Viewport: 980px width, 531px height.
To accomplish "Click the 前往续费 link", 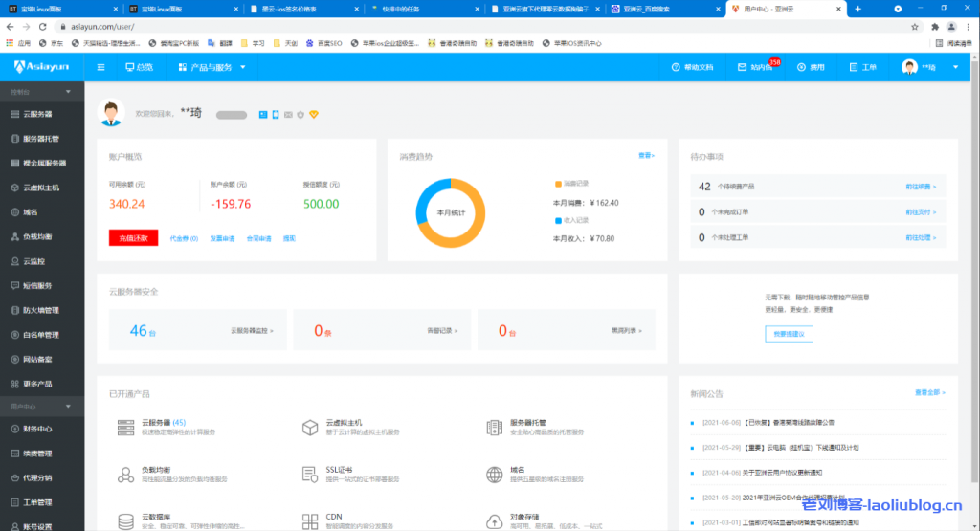I will [x=920, y=187].
